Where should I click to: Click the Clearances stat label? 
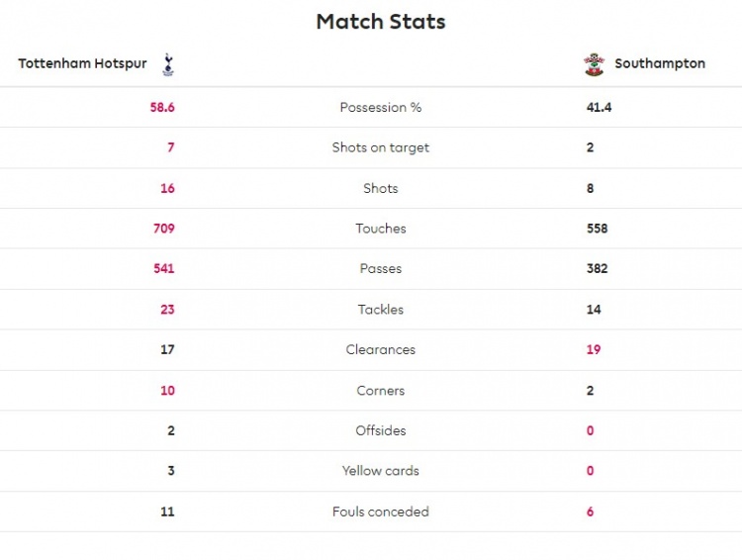pos(381,350)
